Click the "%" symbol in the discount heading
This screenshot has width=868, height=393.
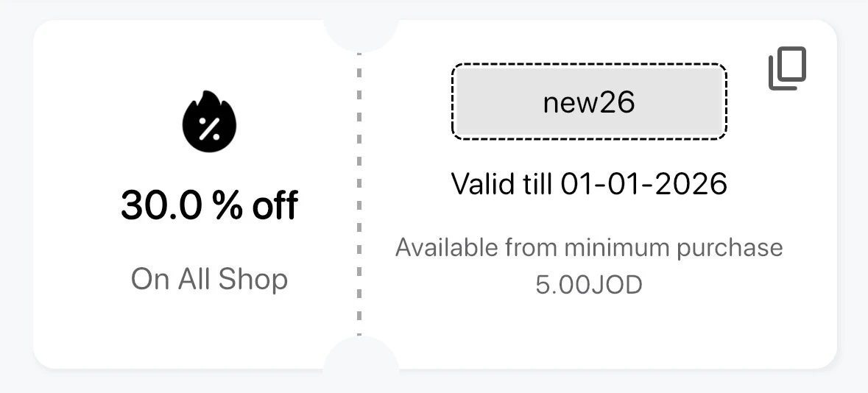227,205
